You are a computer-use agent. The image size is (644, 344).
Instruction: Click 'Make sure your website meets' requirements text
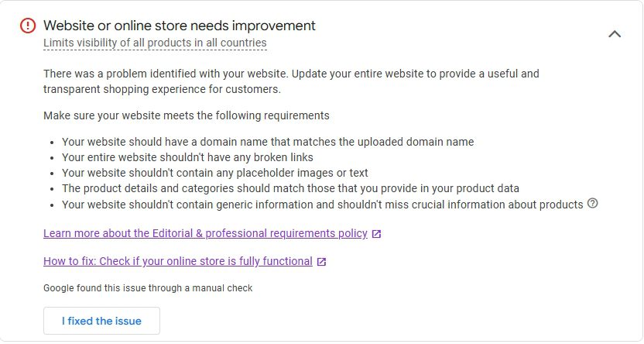pyautogui.click(x=187, y=115)
